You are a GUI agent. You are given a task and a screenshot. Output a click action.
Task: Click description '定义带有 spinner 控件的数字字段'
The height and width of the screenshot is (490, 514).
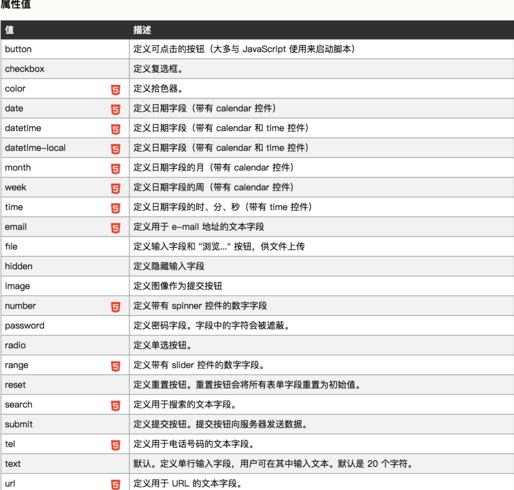click(x=200, y=306)
